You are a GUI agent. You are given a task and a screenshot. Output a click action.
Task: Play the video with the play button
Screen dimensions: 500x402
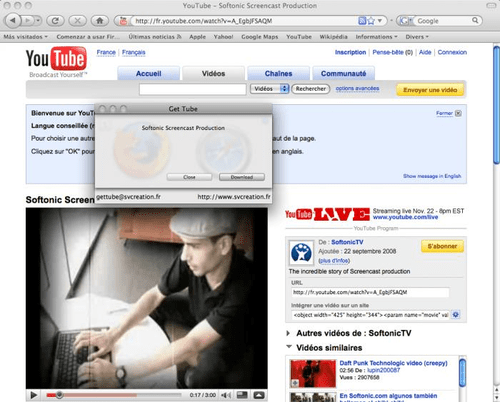point(33,395)
